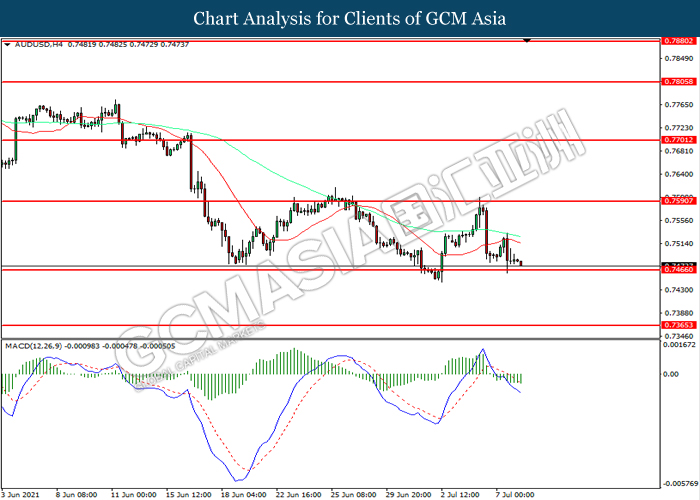Click the dropdown triangle beside AUDUSD,H4
This screenshot has width=700, height=500.
pyautogui.click(x=7, y=45)
